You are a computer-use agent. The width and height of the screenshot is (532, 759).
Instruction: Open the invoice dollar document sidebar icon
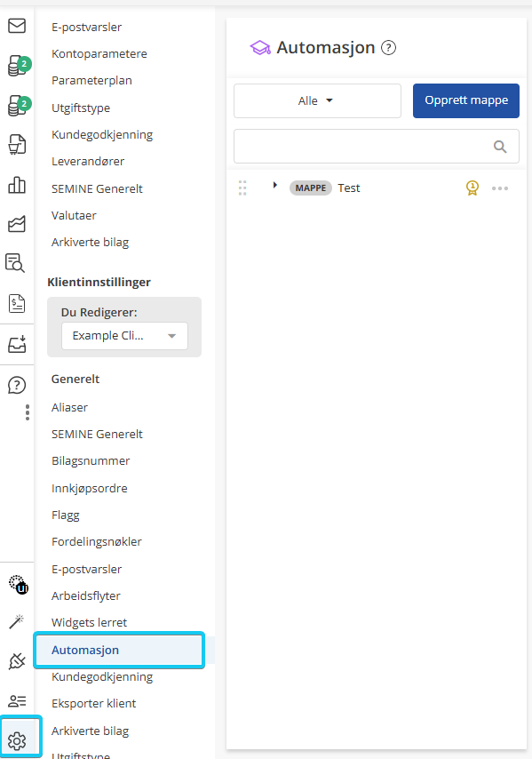tap(17, 303)
